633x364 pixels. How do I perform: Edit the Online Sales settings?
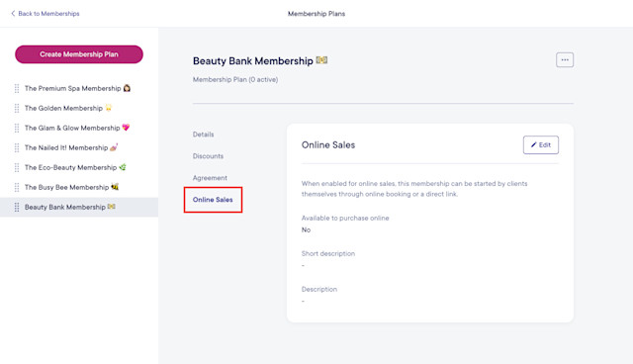(x=541, y=144)
